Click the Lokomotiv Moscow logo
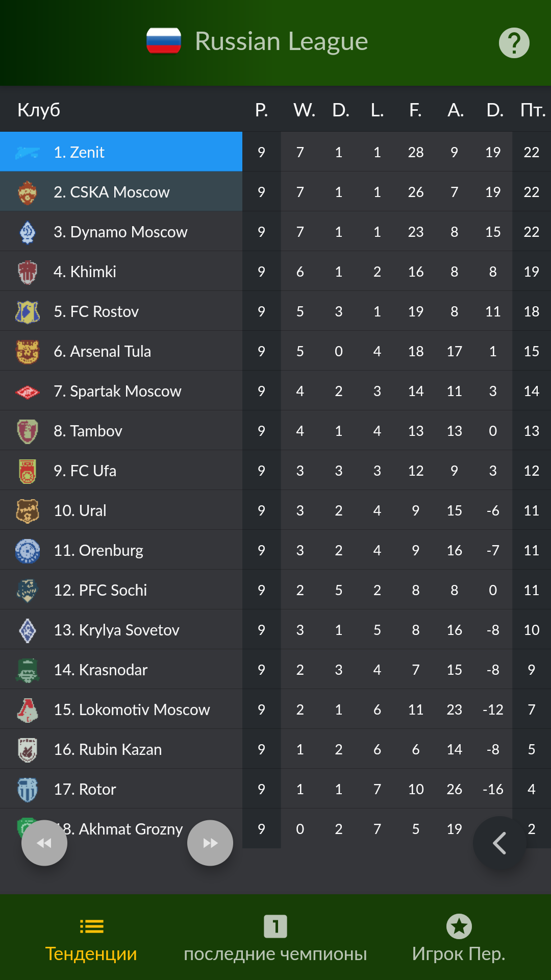 28,710
